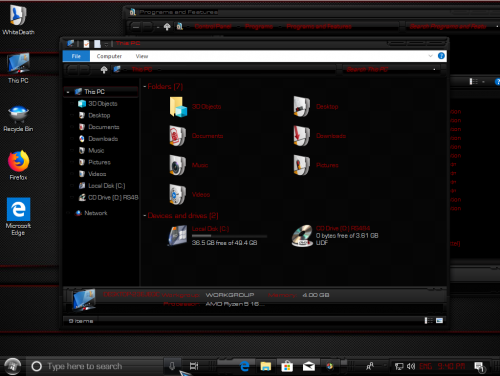Click the Properties quick access toolbar icon
The image size is (500, 376).
[86, 44]
